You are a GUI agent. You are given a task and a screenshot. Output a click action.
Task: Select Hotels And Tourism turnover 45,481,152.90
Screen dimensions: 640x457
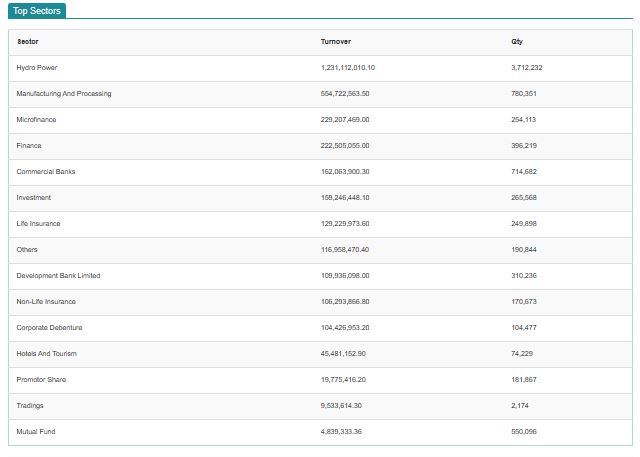(x=343, y=354)
